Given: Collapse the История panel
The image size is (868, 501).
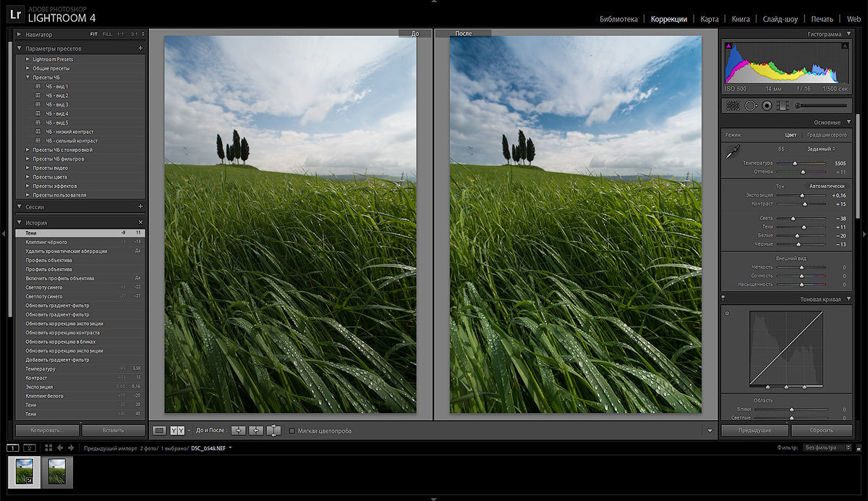Looking at the screenshot, I should point(20,222).
